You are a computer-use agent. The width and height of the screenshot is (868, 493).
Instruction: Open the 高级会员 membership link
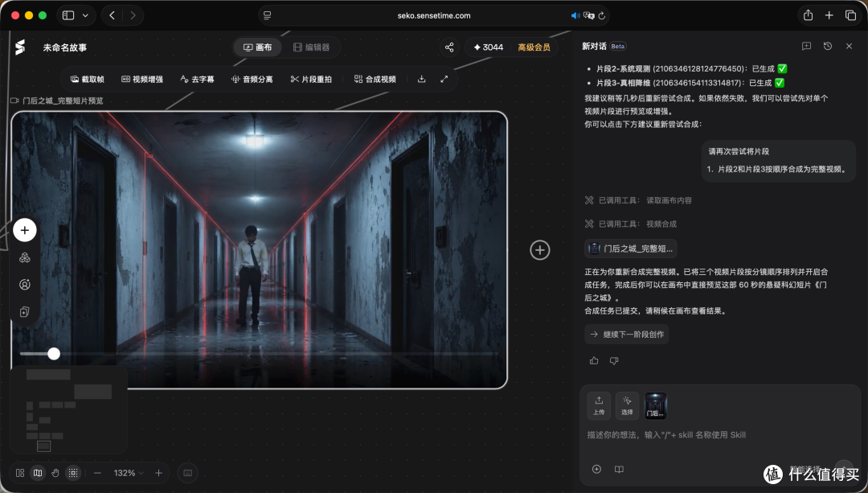(534, 47)
